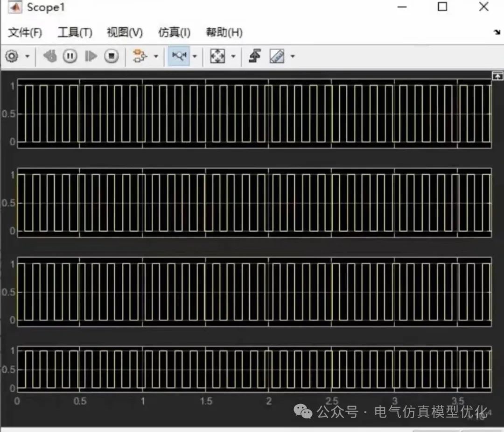Click the step forward simulation button
Image resolution: width=504 pixels, height=432 pixels.
coord(91,57)
